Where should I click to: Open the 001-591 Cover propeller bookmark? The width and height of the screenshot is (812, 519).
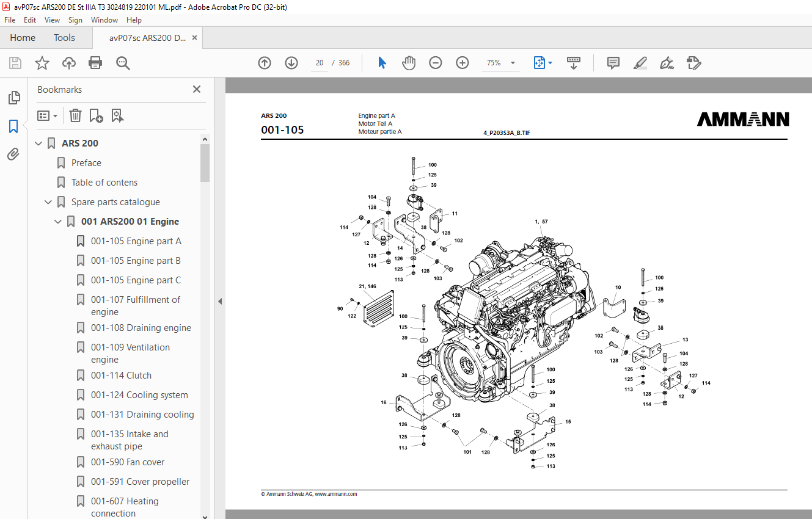coord(141,482)
